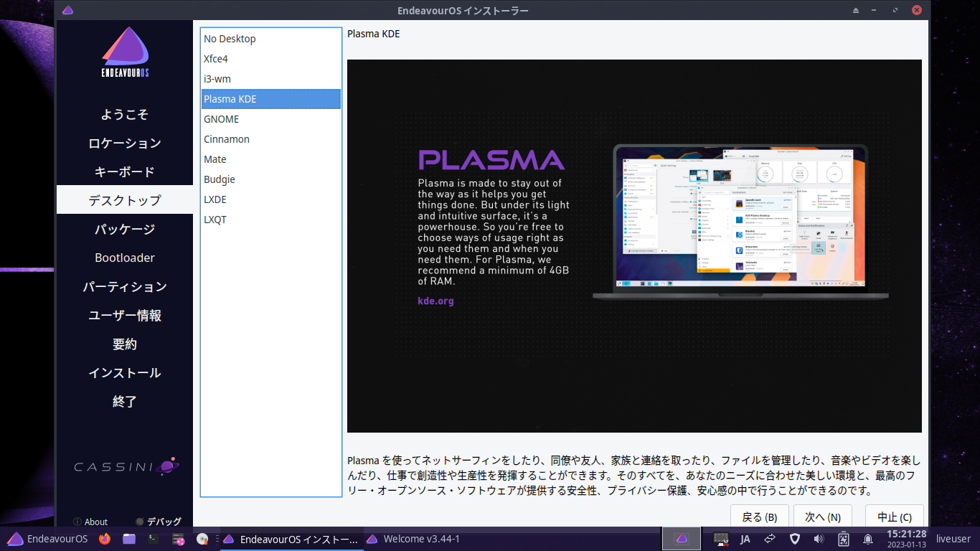Click the kde.org link in the preview
Viewport: 980px width, 551px height.
[x=435, y=301]
